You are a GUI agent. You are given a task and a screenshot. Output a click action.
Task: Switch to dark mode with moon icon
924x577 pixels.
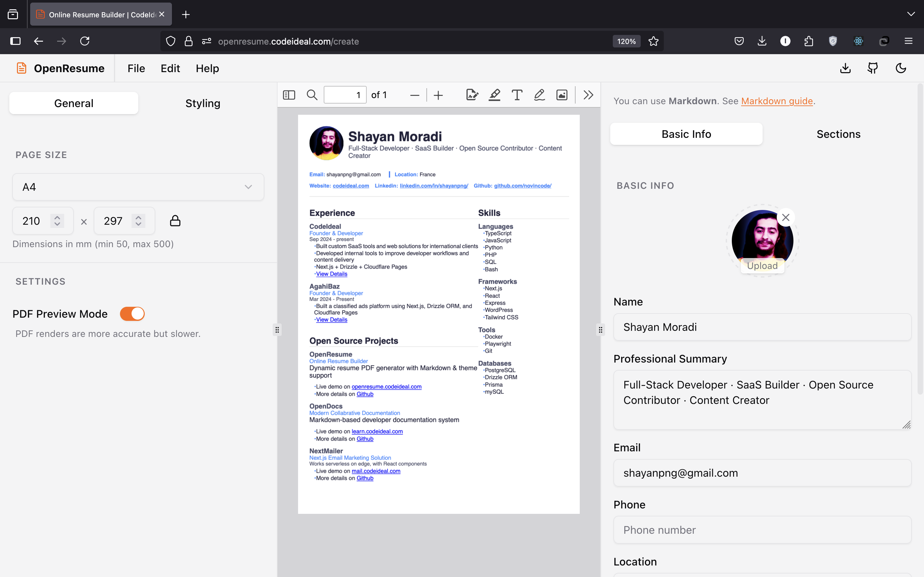pyautogui.click(x=901, y=68)
